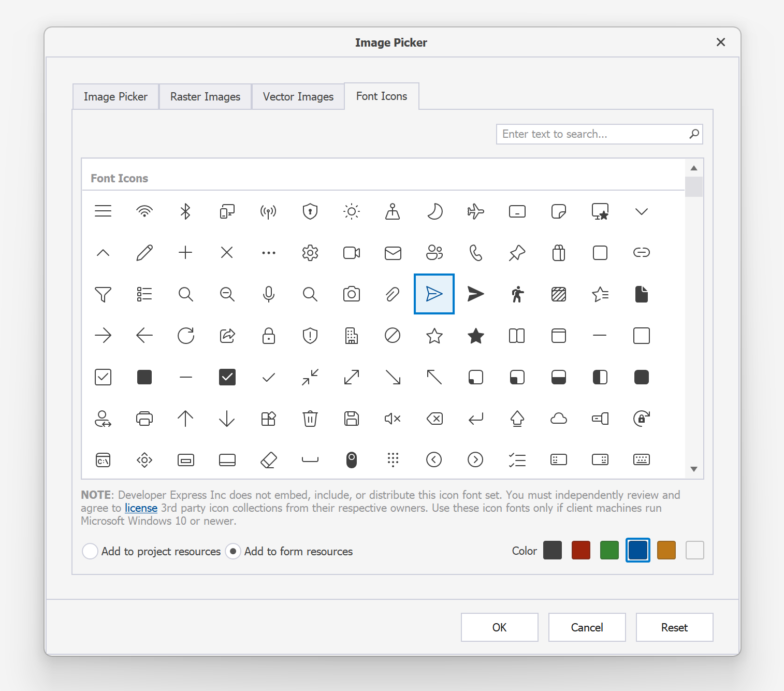Select the Bluetooth font icon
Viewport: 784px width, 691px height.
pyautogui.click(x=185, y=211)
